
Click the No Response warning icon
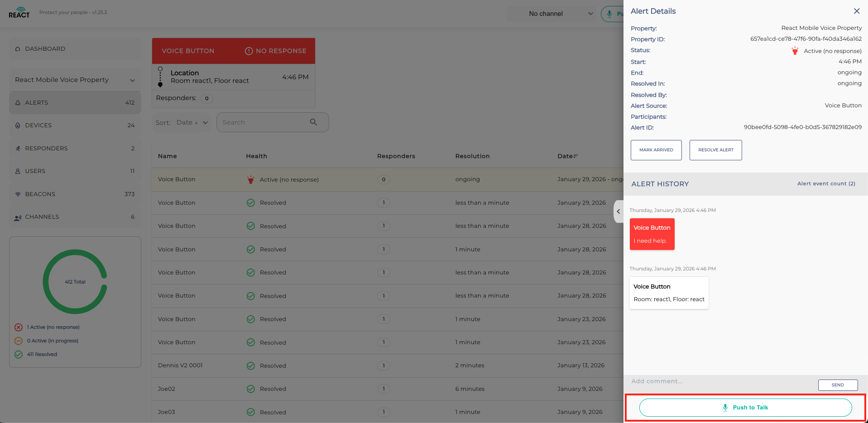coord(249,51)
